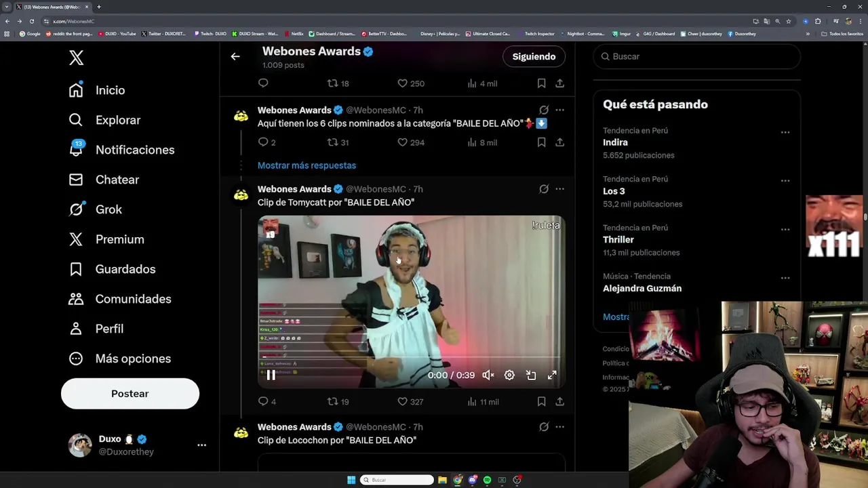Viewport: 868px width, 488px height.
Task: Enable picture-in-picture on the video
Action: [x=531, y=375]
